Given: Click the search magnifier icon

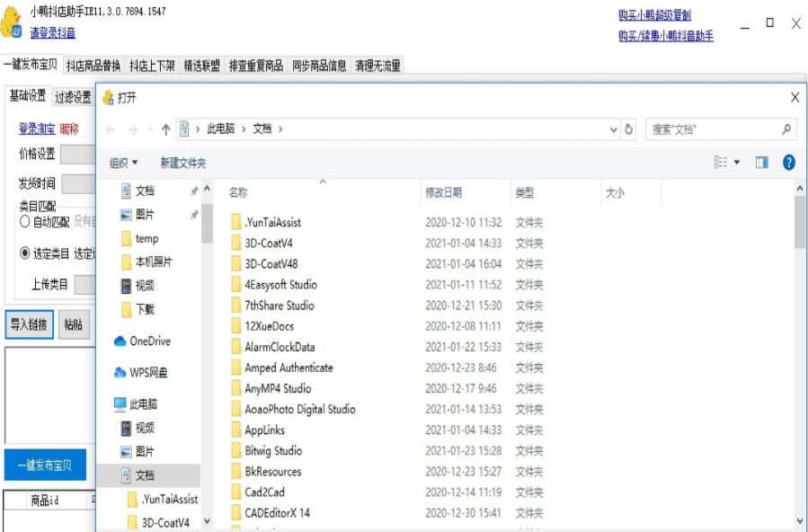Looking at the screenshot, I should click(786, 129).
